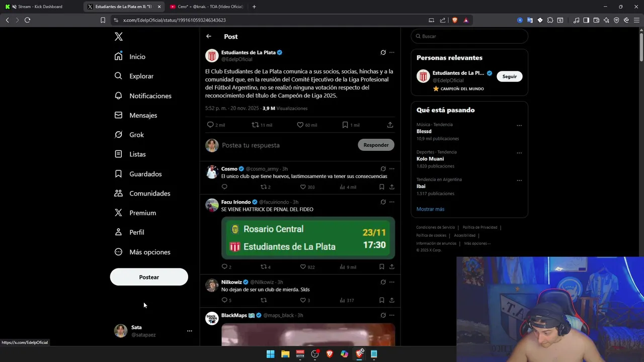Open Mensajes in the sidebar
The width and height of the screenshot is (644, 362).
136,115
